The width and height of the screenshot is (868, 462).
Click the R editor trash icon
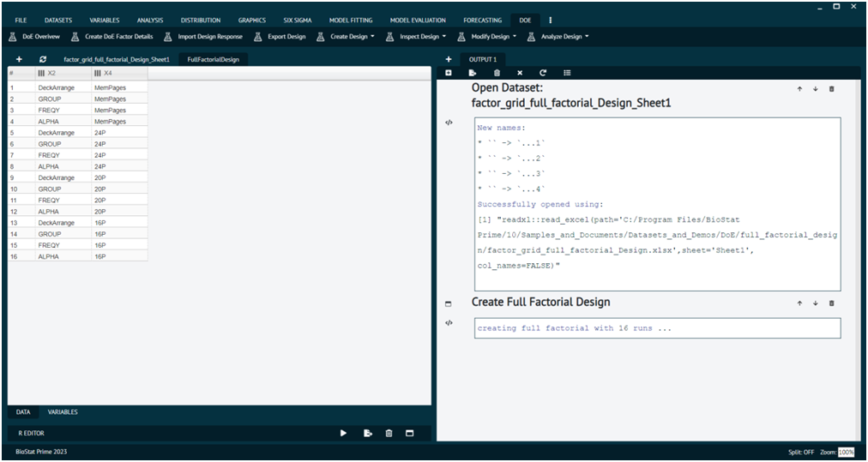tap(389, 433)
